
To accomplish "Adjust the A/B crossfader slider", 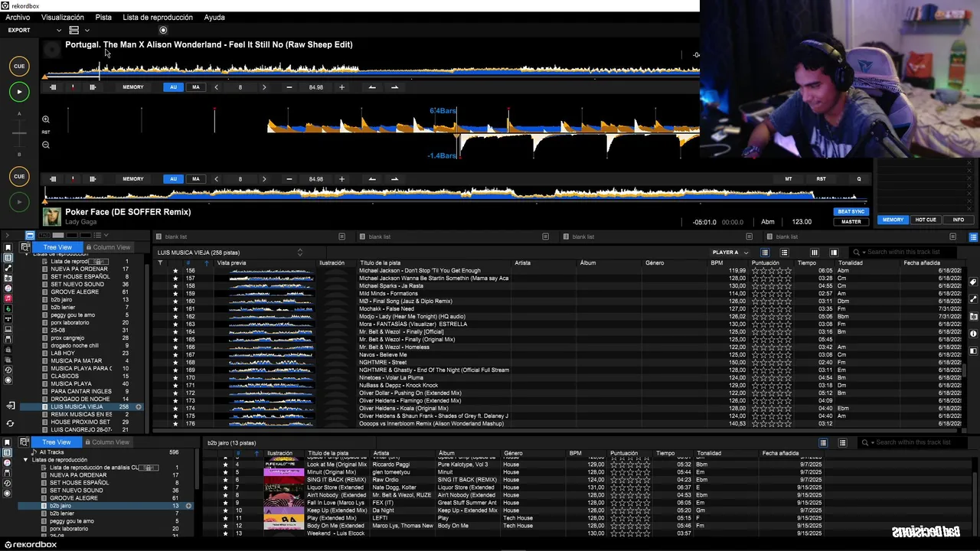I will pos(19,133).
